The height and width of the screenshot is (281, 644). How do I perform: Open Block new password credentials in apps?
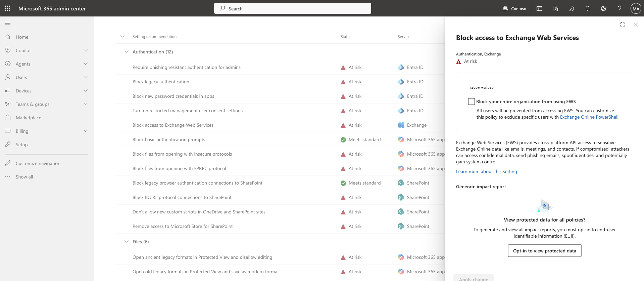(x=173, y=96)
